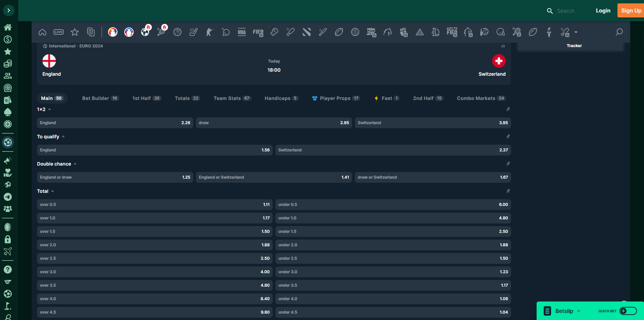Toggle the Quick Bet switch
Screen dimensions: 644x320
click(628, 311)
